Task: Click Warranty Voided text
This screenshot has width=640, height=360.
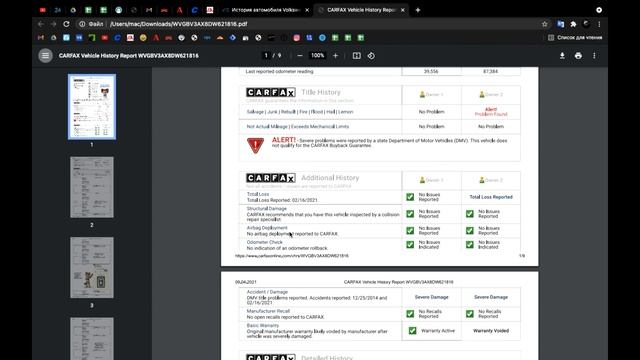Action: pyautogui.click(x=491, y=331)
